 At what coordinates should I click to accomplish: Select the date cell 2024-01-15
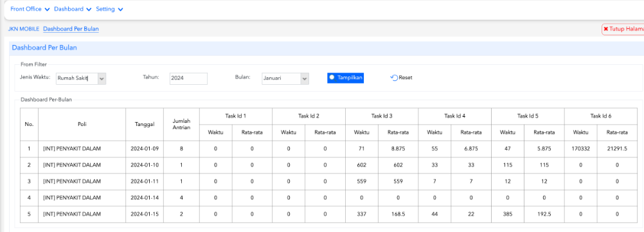[x=145, y=215]
